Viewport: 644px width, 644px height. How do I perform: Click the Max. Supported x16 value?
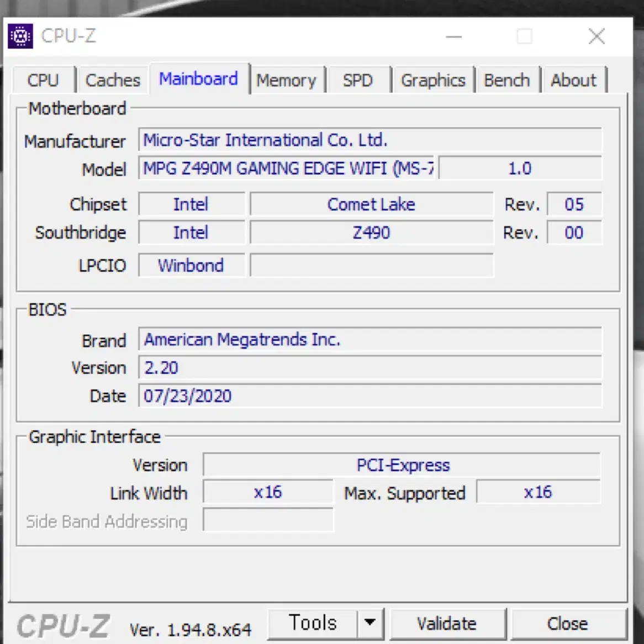pyautogui.click(x=539, y=492)
